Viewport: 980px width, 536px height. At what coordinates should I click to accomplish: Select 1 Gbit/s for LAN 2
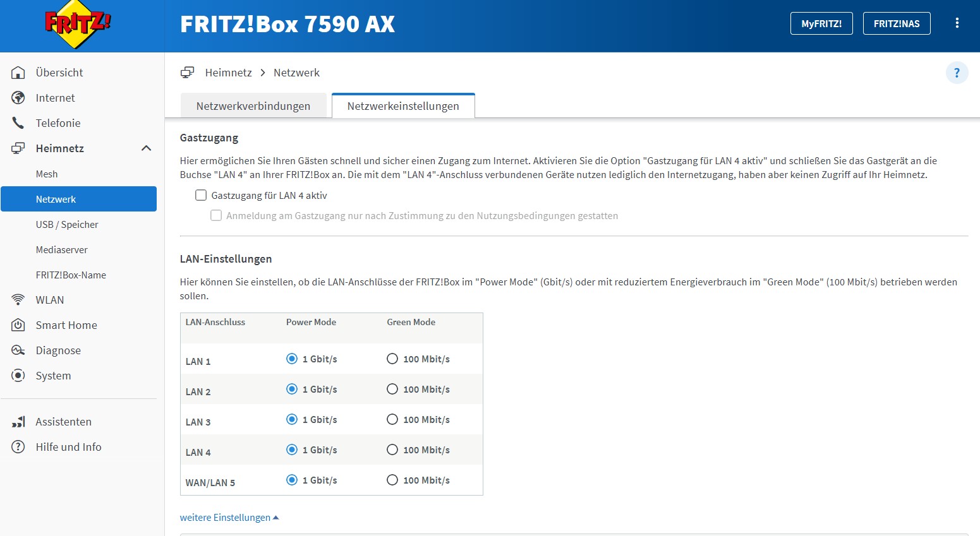coord(292,389)
